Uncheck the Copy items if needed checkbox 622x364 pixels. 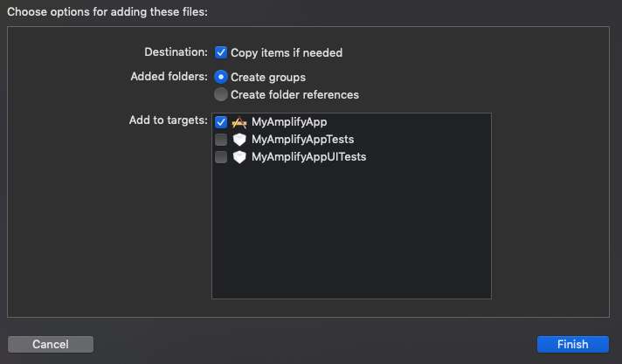pos(221,52)
